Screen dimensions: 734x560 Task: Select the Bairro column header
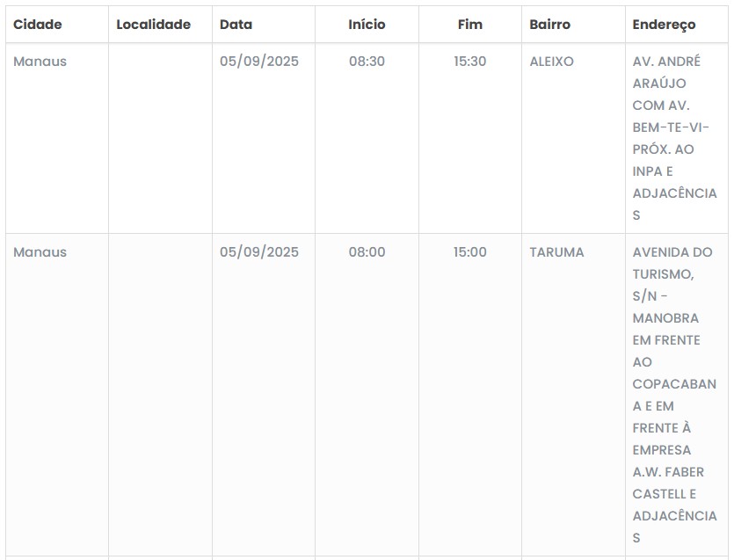[549, 25]
